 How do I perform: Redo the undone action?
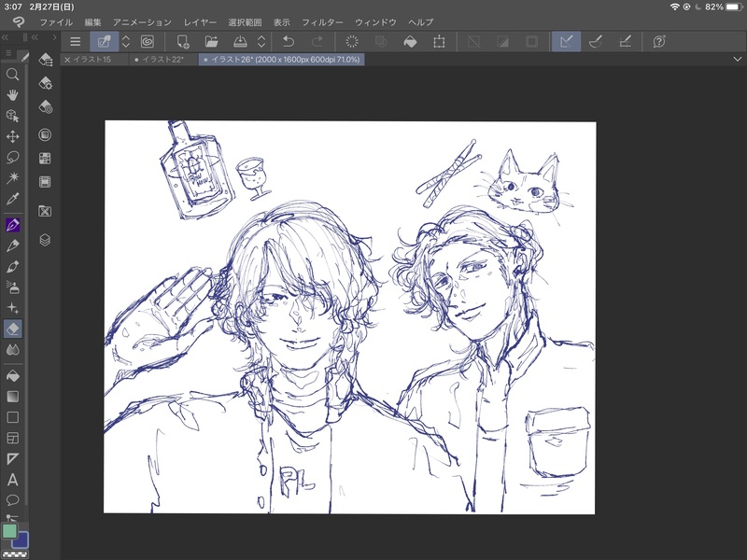[317, 41]
